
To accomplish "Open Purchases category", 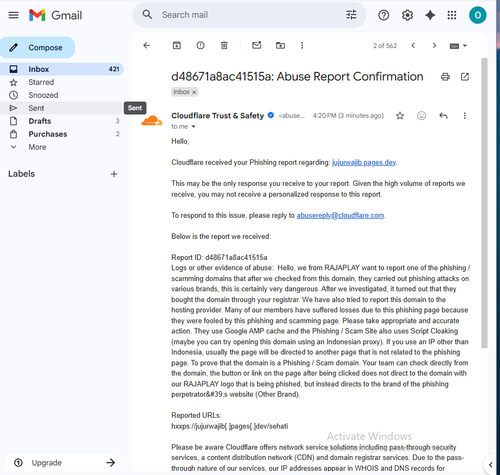I will (x=62, y=134).
